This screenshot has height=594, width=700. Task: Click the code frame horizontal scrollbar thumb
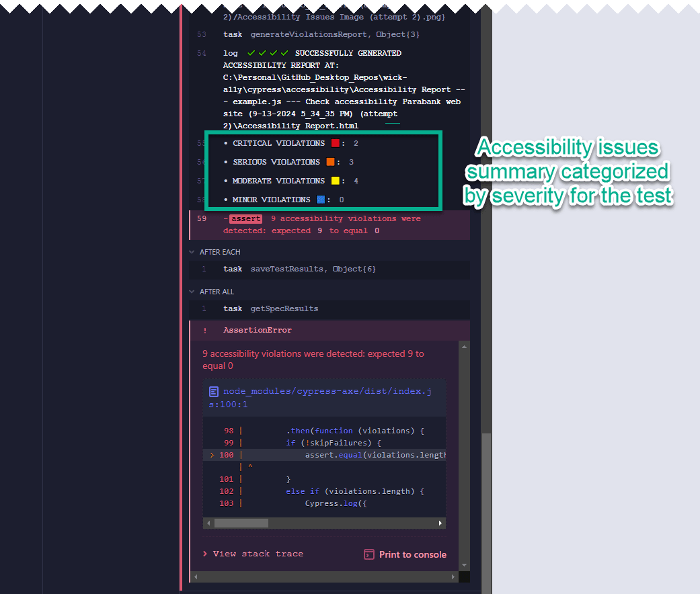pyautogui.click(x=241, y=523)
